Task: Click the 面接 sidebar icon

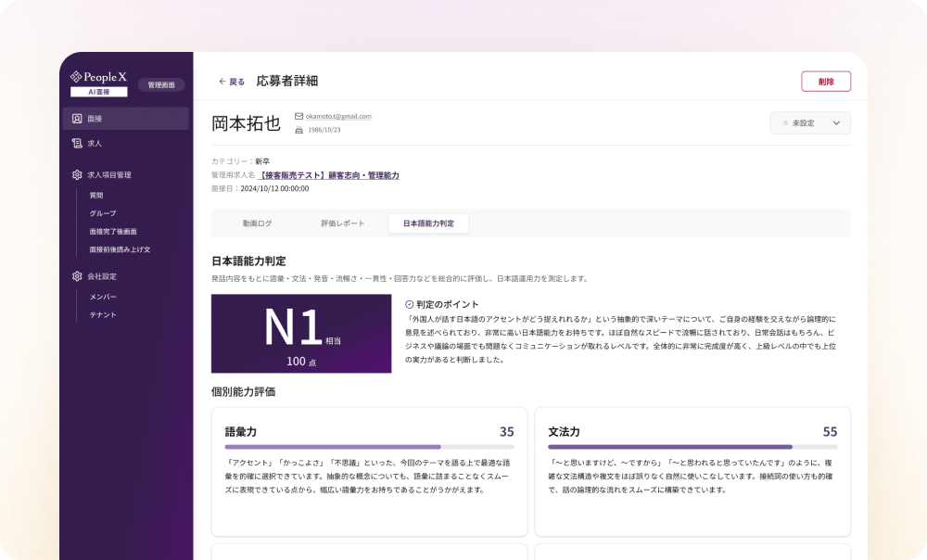Action: [77, 119]
